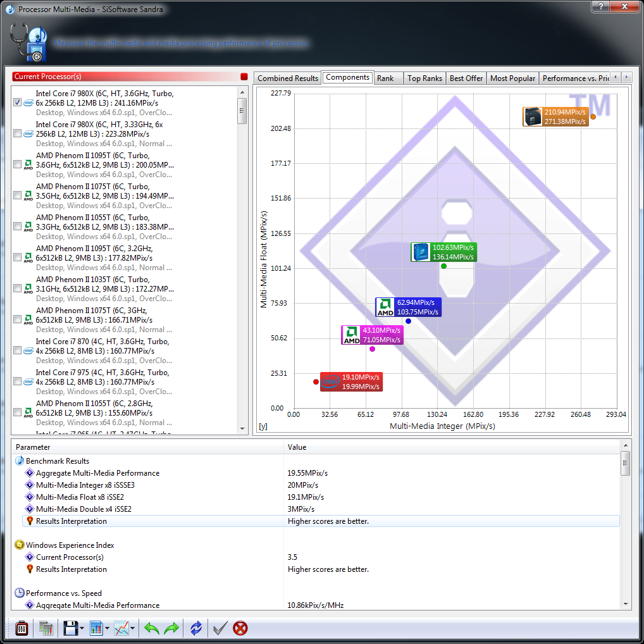
Task: Click the floppy disk save icon
Action: (70, 628)
